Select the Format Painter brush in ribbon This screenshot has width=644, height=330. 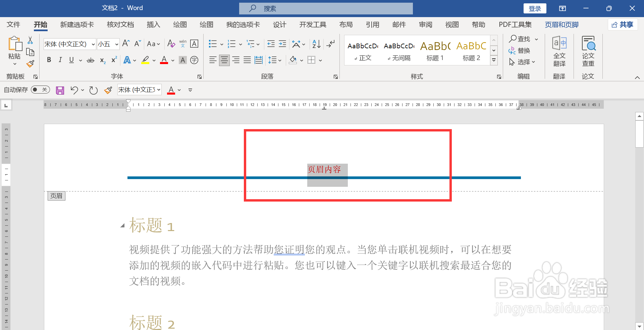[x=30, y=64]
